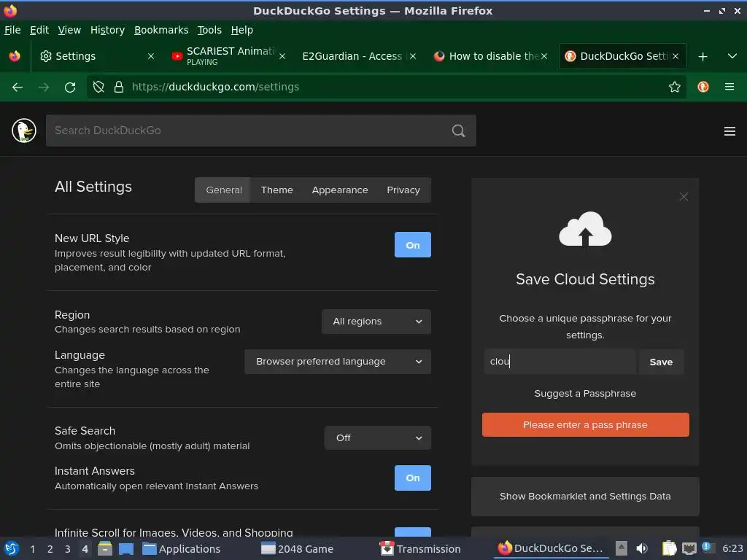Open the Region All regions dropdown
Image resolution: width=747 pixels, height=560 pixels.
(x=376, y=322)
